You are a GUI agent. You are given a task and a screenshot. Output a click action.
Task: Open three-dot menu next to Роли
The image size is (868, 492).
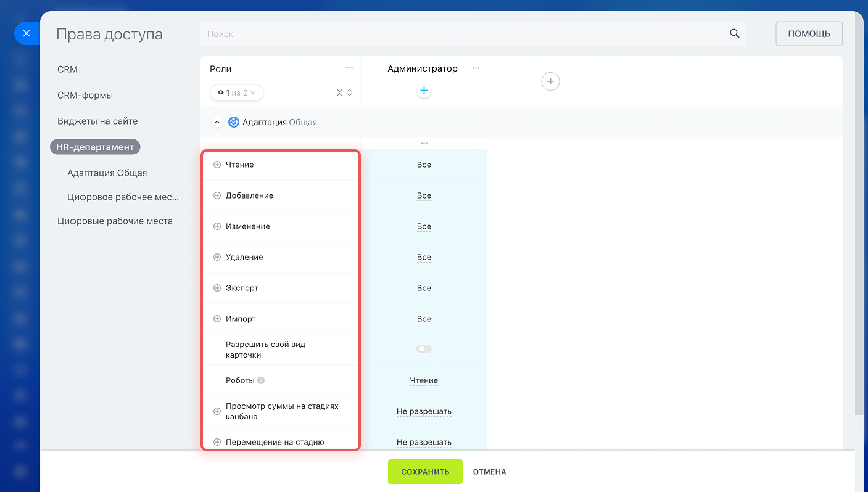(349, 68)
